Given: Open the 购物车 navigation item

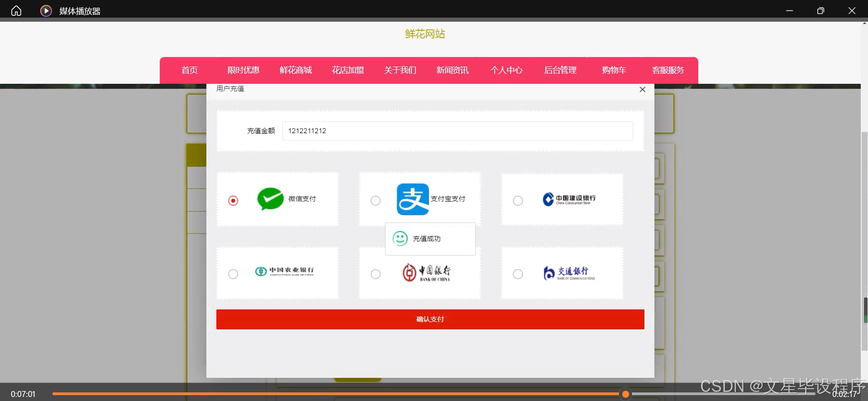Looking at the screenshot, I should pos(614,70).
